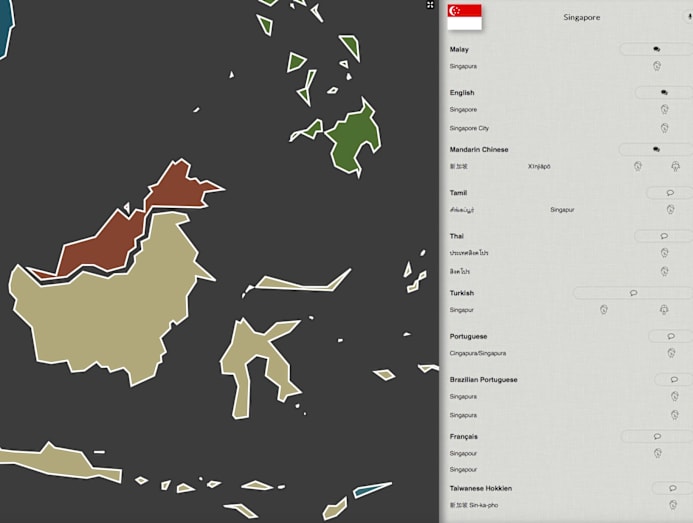693x523 pixels.
Task: Play the Malay pronunciation of Singapura
Action: tap(658, 66)
